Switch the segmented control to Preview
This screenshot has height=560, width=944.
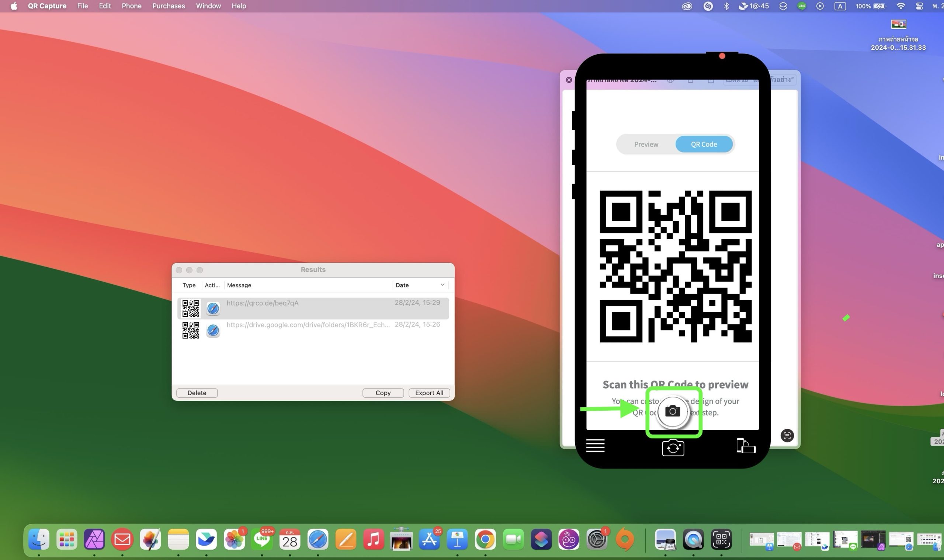coord(646,144)
